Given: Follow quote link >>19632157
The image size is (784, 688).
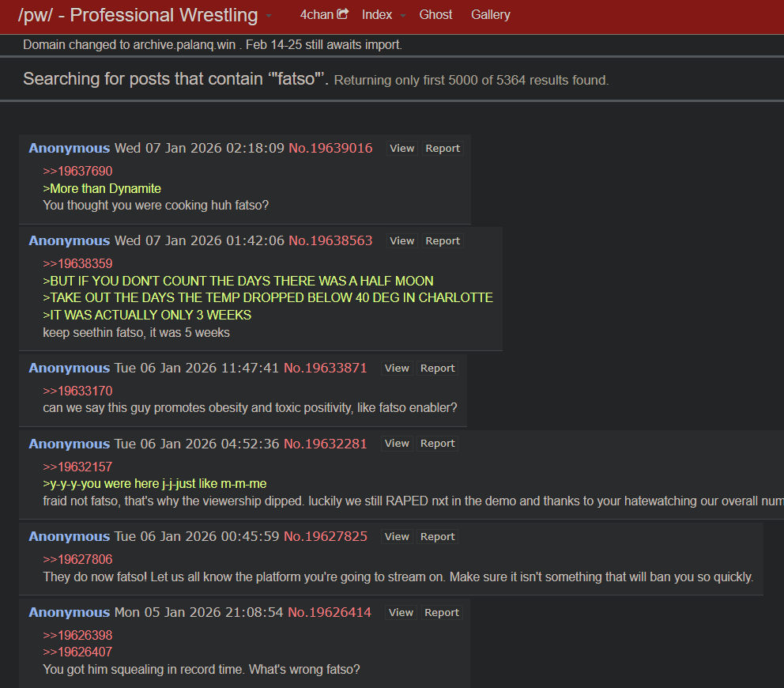Looking at the screenshot, I should point(77,467).
